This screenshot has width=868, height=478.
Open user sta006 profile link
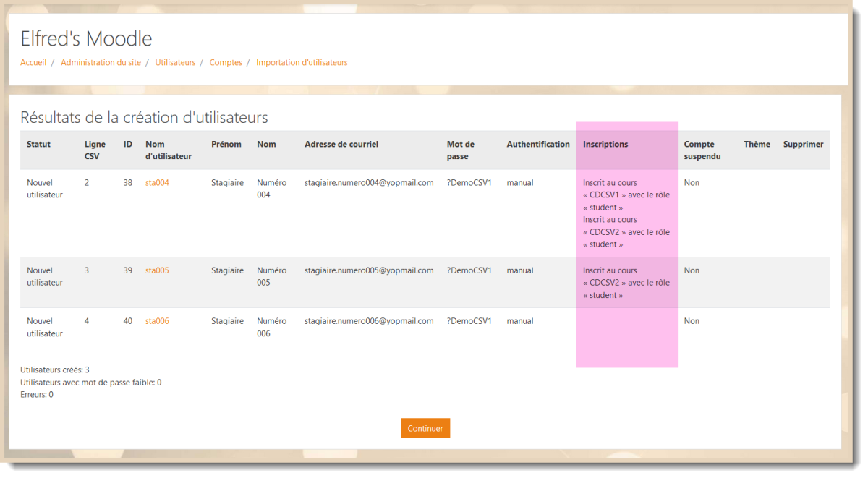[157, 321]
